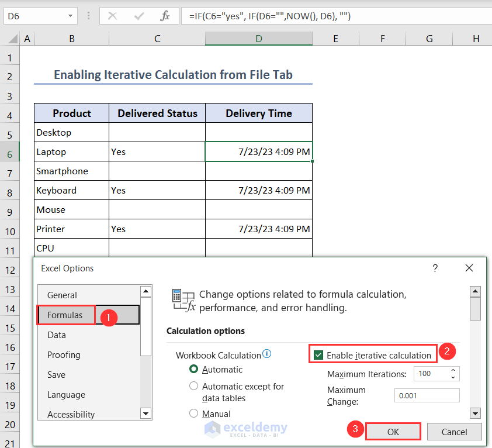492x448 pixels.
Task: Click the scroll-down arrow under Accessibility list
Action: pos(145,413)
